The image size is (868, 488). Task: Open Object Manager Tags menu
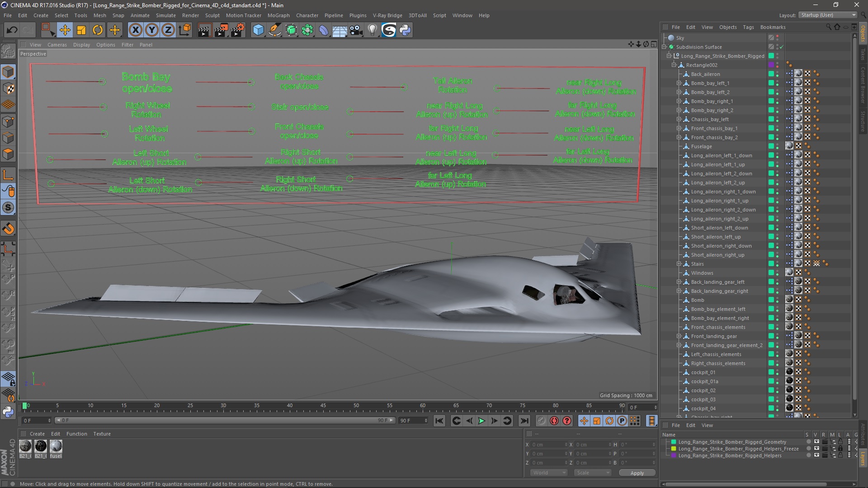748,27
